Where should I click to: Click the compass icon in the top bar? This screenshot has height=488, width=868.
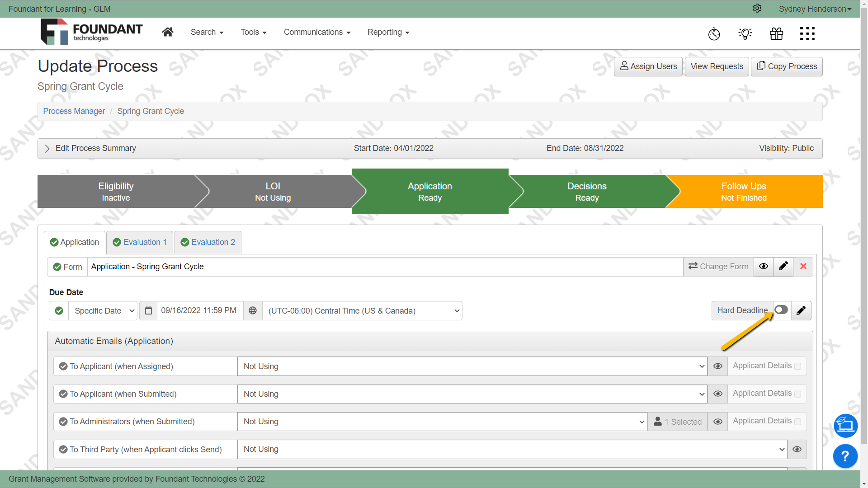[x=714, y=33]
